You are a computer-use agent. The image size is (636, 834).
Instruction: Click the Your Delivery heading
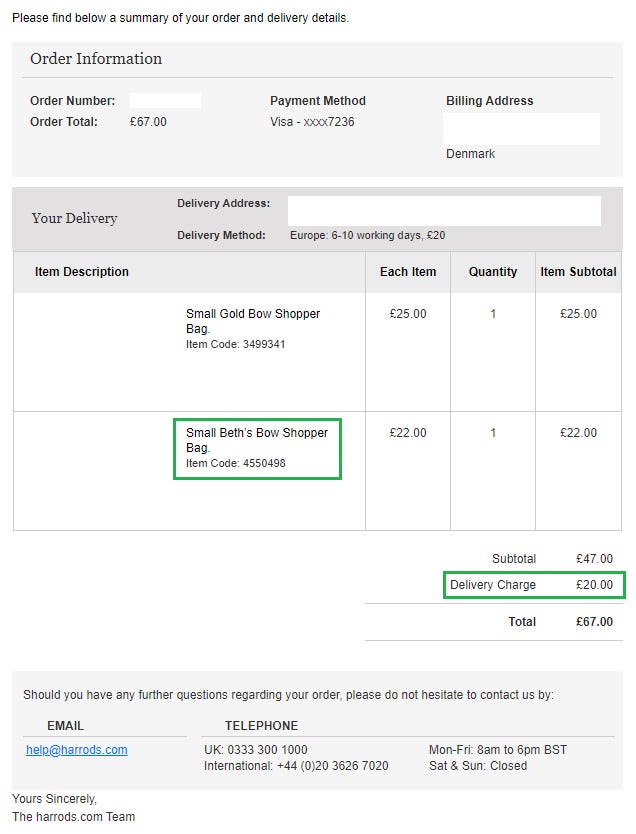pyautogui.click(x=74, y=218)
